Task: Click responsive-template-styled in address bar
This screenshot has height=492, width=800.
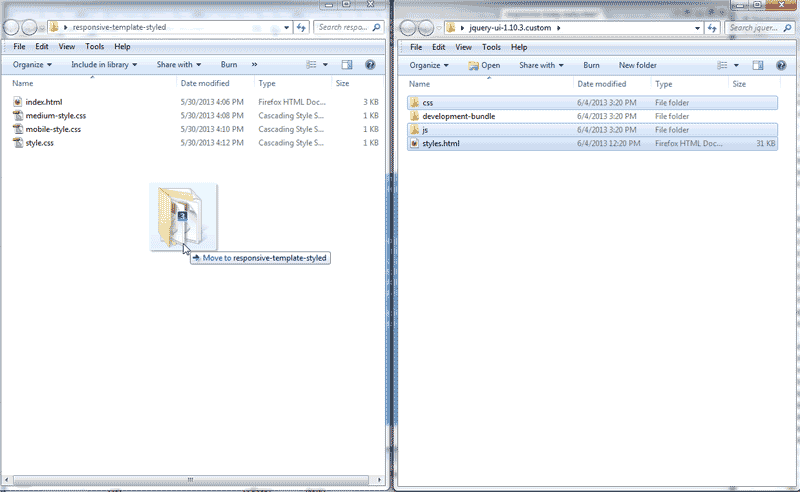Action: click(119, 27)
